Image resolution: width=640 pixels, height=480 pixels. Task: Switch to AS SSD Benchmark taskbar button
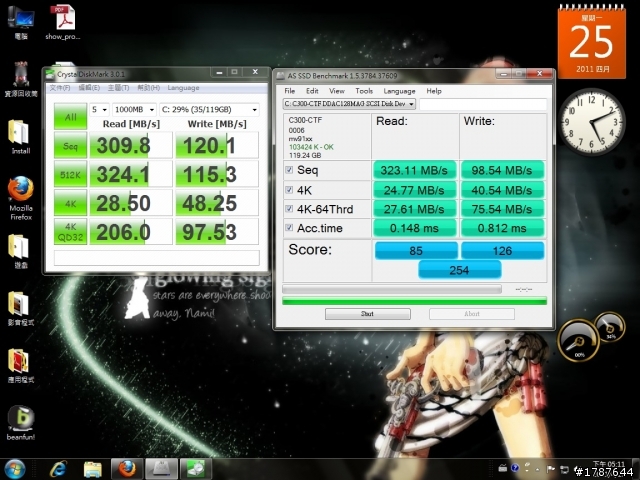click(x=162, y=469)
